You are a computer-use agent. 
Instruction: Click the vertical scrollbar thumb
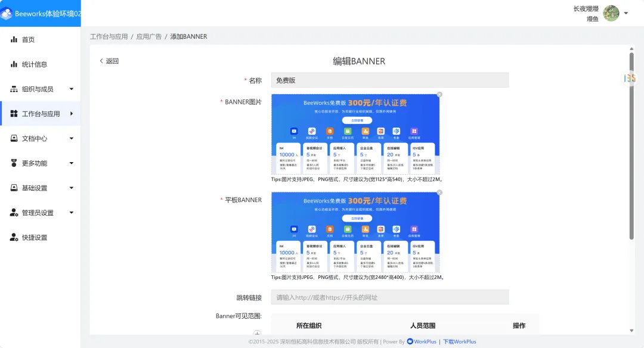(631, 145)
